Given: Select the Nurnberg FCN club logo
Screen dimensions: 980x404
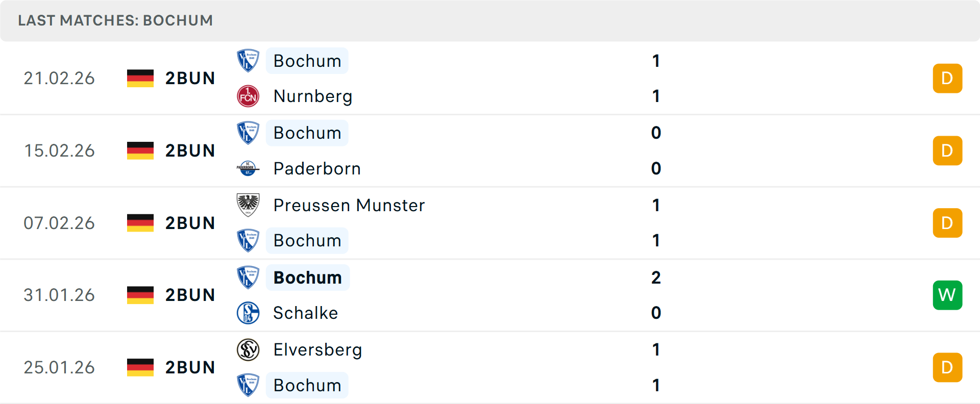Looking at the screenshot, I should (x=248, y=96).
